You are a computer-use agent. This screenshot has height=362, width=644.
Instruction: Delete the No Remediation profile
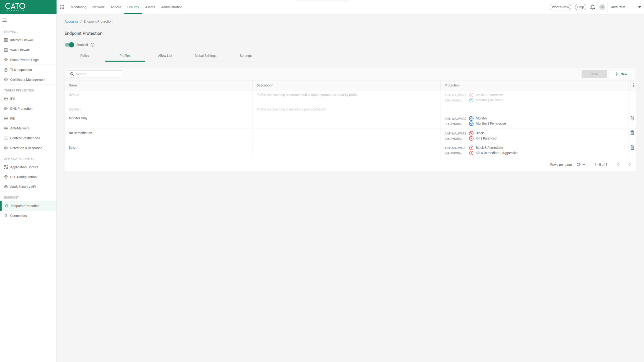632,133
